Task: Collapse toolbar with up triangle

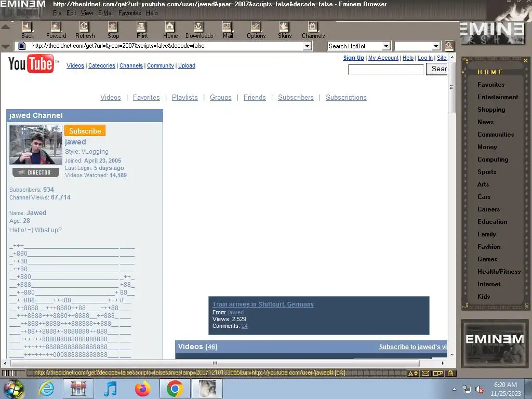Action: 5,26
